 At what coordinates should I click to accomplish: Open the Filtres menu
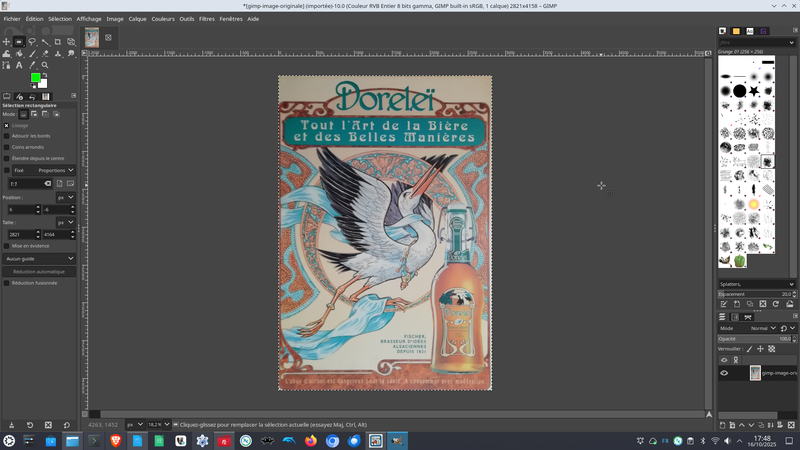(x=206, y=19)
